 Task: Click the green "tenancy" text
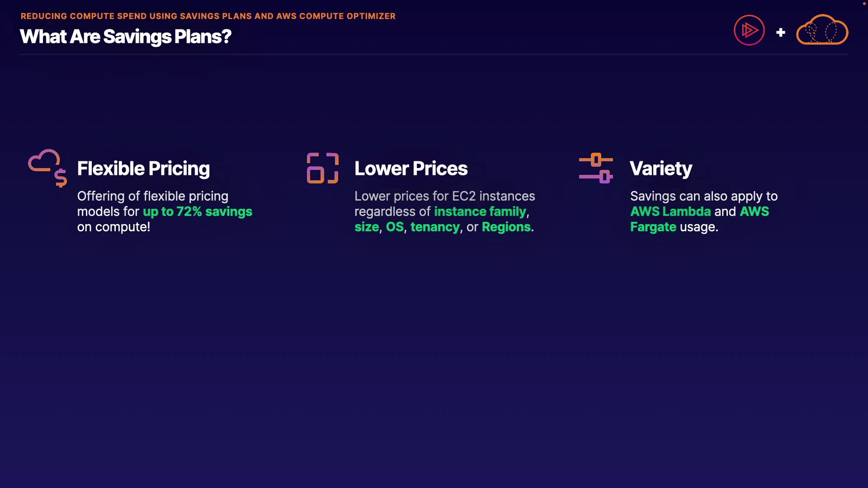tap(435, 227)
